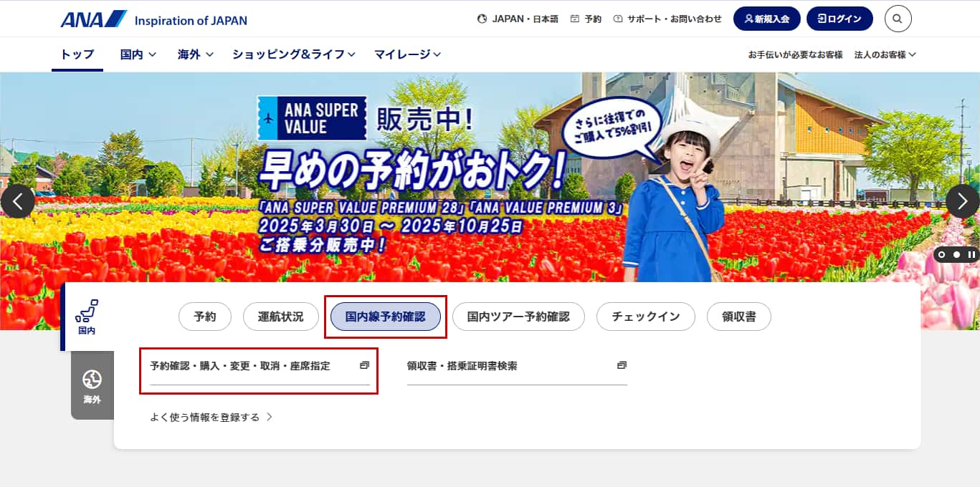Image resolution: width=980 pixels, height=487 pixels.
Task: Click the JAPAN・日本語 language selector
Action: [x=518, y=19]
